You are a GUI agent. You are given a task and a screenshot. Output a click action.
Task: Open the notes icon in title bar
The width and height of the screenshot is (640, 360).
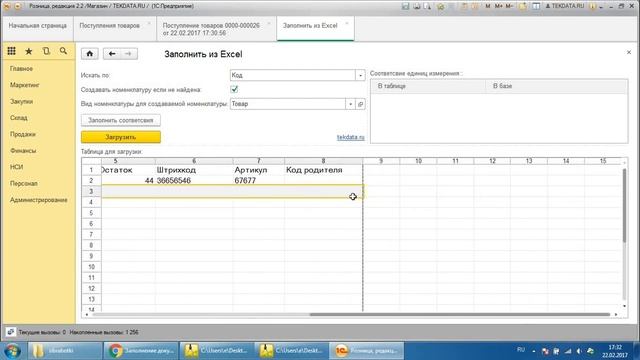(x=523, y=6)
